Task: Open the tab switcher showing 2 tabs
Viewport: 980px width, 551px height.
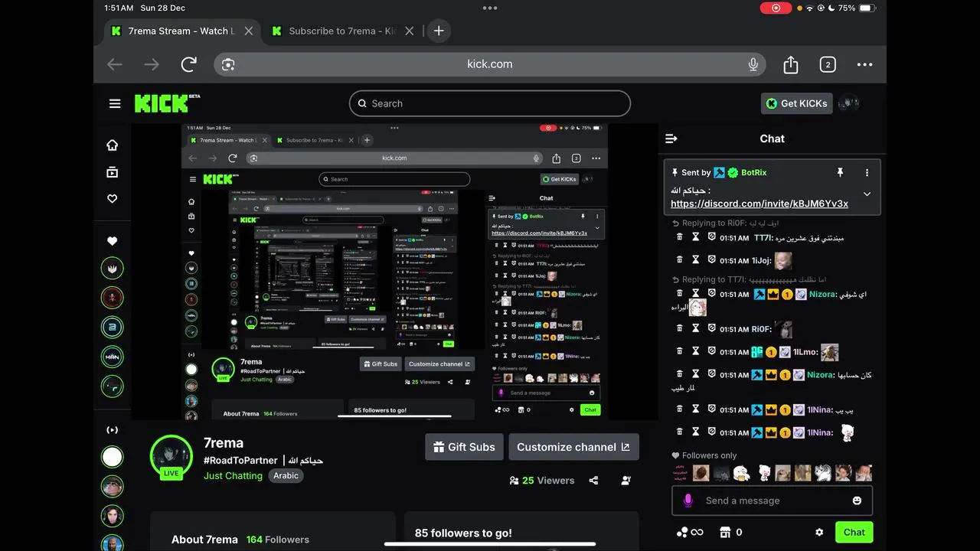Action: [828, 65]
